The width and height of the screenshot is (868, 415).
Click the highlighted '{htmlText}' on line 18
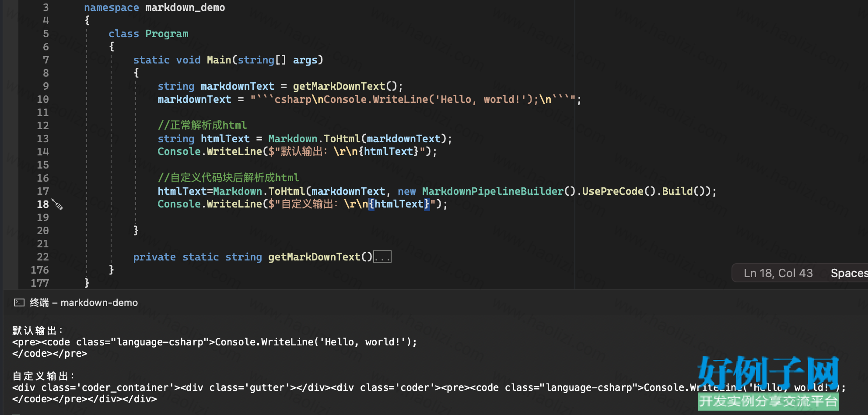click(x=399, y=204)
